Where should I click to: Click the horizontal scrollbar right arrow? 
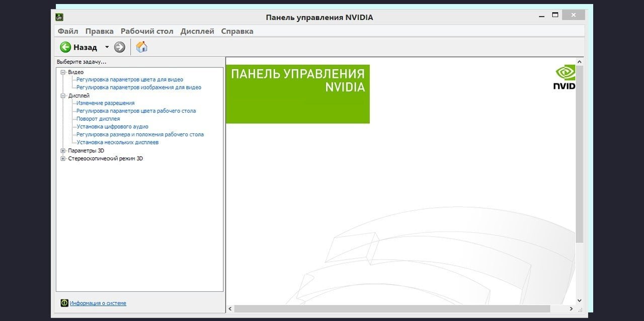[x=572, y=308]
